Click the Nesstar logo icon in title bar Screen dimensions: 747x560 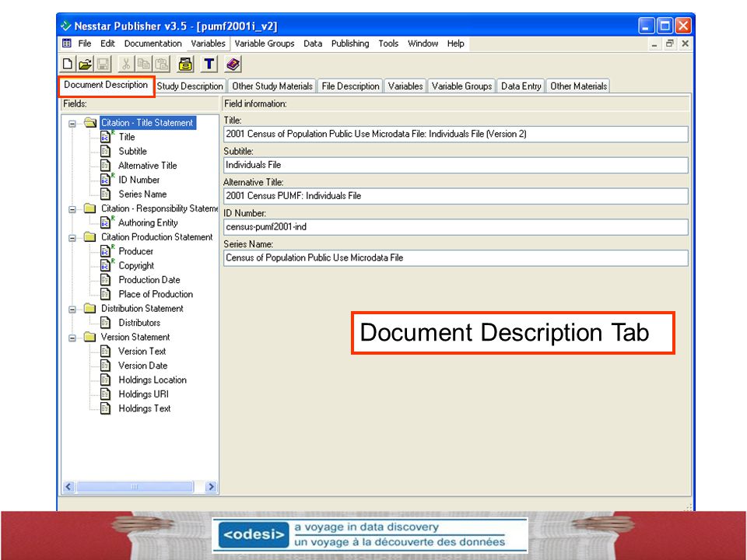tap(66, 25)
